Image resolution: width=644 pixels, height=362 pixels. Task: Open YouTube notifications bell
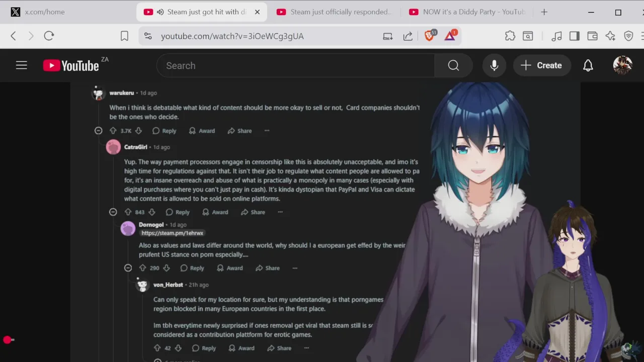coord(588,65)
